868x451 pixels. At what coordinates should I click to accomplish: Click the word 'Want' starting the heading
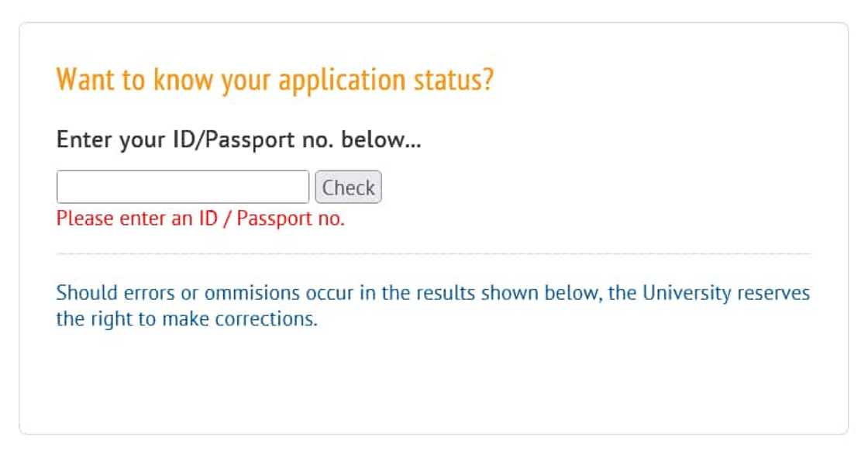pos(78,80)
